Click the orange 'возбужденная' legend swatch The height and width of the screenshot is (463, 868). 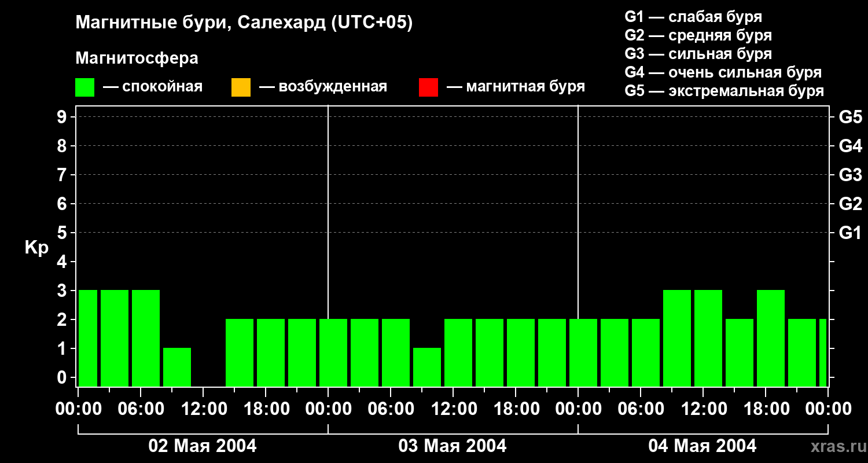[241, 87]
